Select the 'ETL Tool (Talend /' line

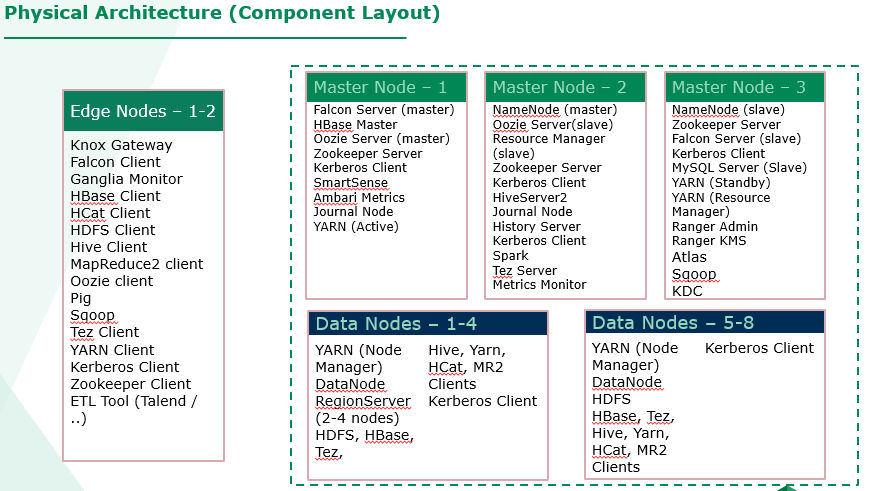(134, 401)
